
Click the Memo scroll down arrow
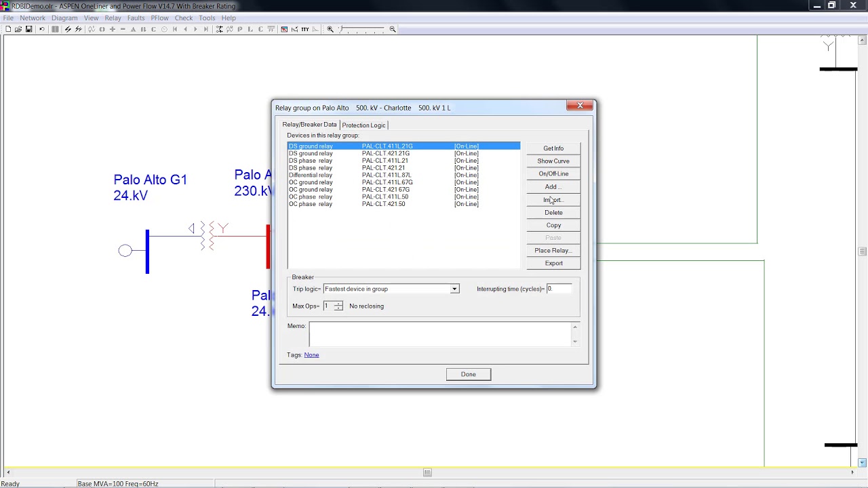[575, 342]
